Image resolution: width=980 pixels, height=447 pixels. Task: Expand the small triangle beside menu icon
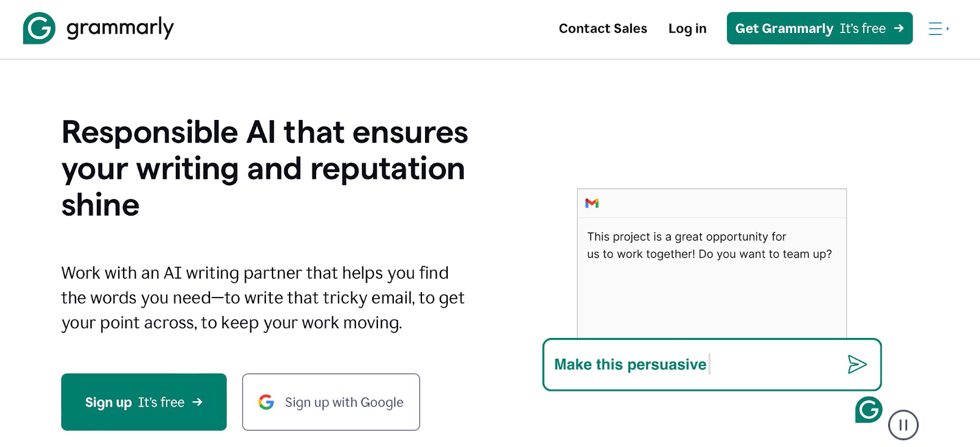948,29
